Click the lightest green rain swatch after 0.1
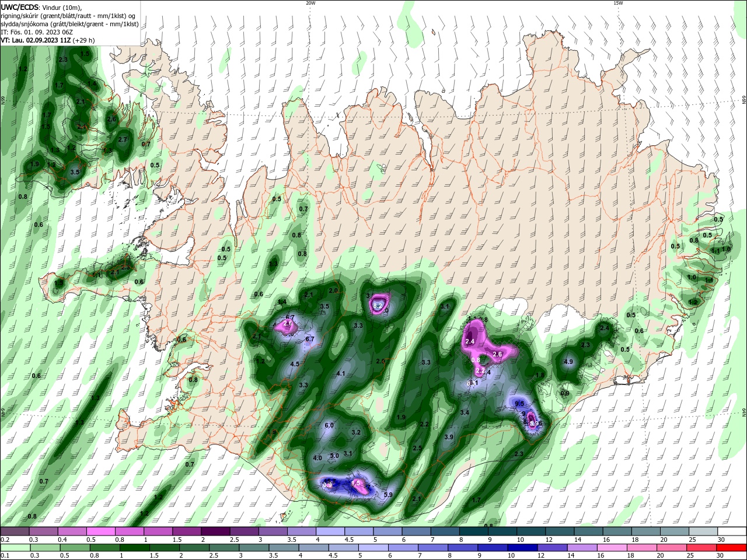The image size is (747, 560). coord(15,548)
